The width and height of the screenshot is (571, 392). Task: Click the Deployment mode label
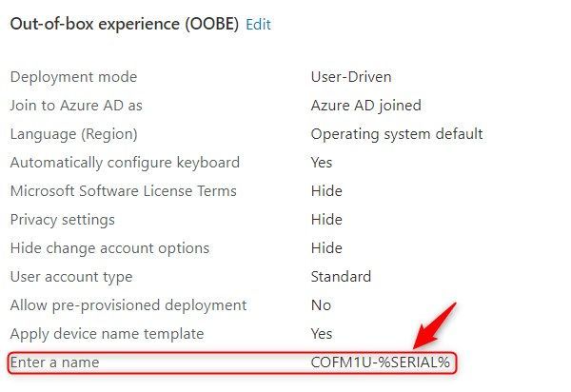pyautogui.click(x=73, y=77)
